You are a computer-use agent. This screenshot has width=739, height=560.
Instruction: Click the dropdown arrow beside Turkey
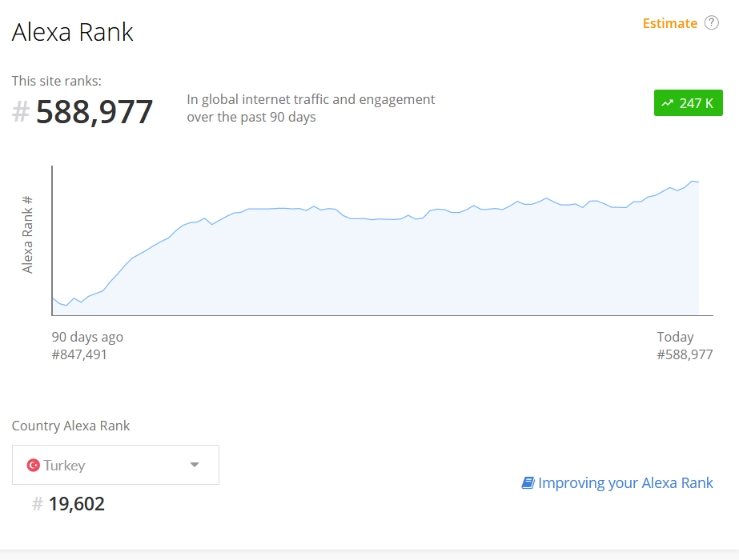click(x=195, y=465)
